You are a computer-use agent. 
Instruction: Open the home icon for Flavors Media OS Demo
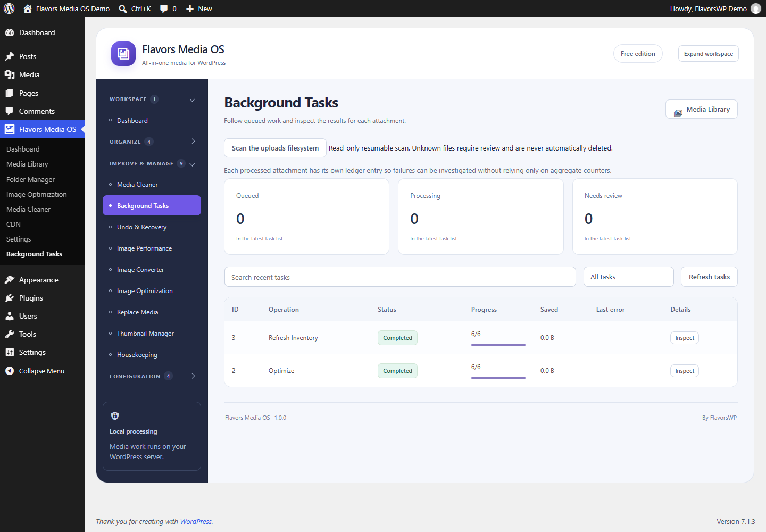[28, 9]
